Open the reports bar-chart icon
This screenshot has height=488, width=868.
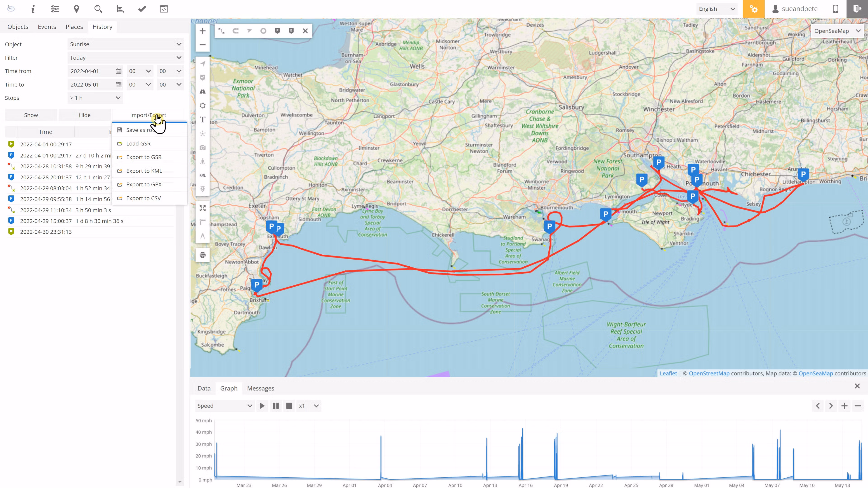coord(120,9)
